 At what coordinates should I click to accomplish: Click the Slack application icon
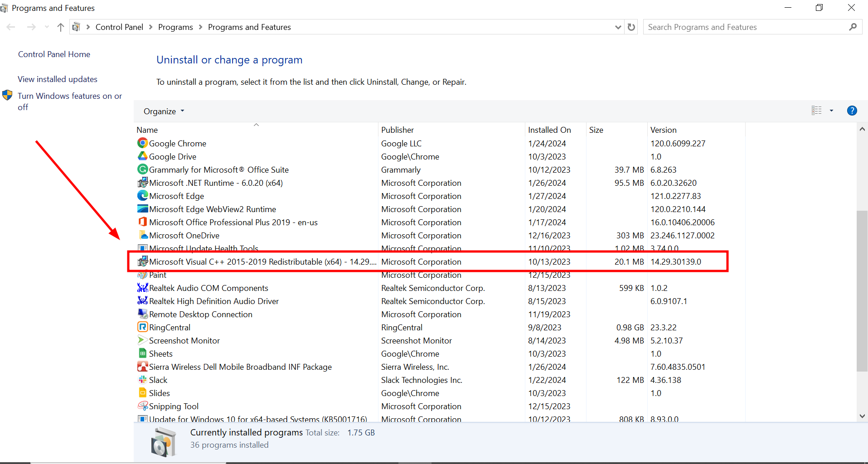142,380
